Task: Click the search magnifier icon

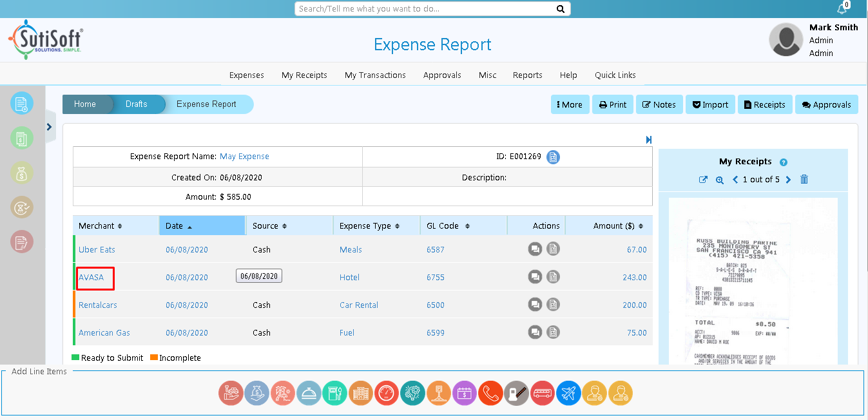Action: pos(561,9)
